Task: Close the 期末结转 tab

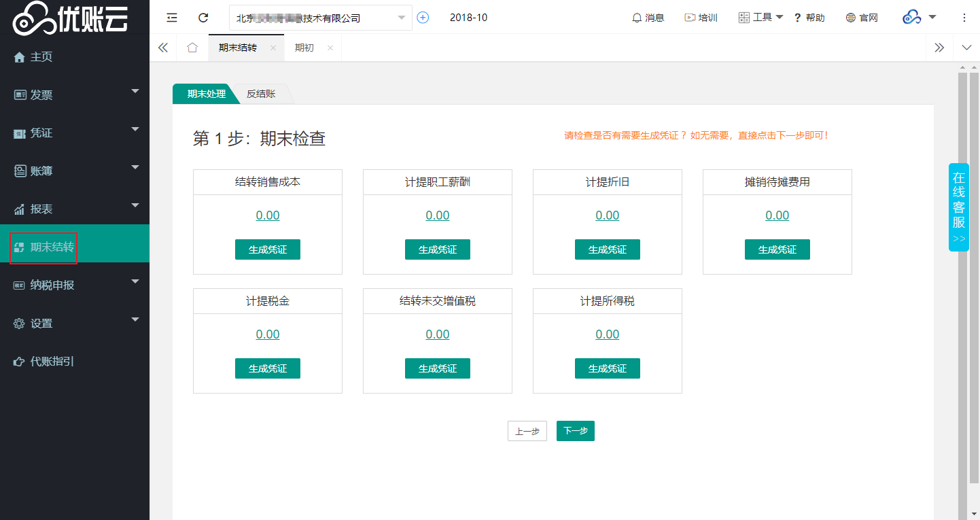Action: click(273, 48)
